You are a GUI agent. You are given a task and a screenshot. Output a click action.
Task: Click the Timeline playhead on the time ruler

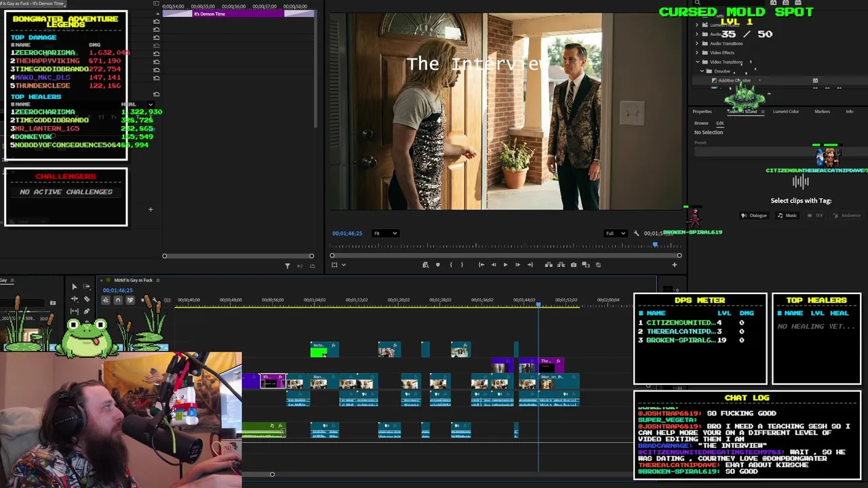538,305
